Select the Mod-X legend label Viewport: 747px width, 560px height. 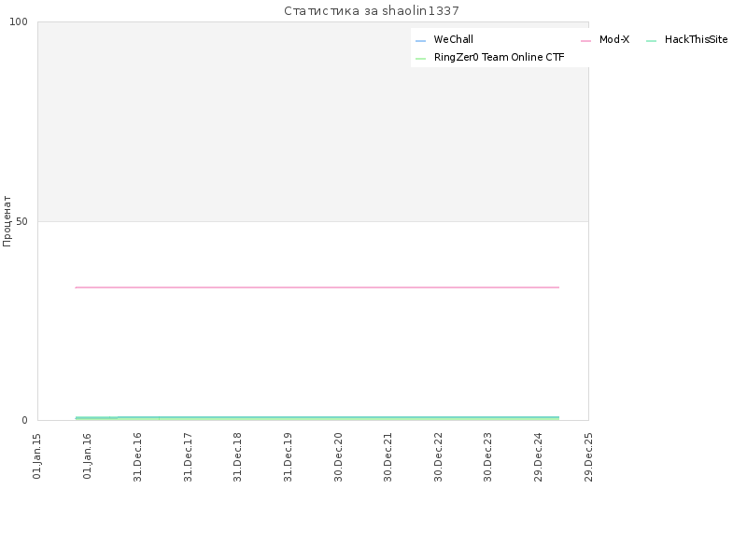click(614, 39)
